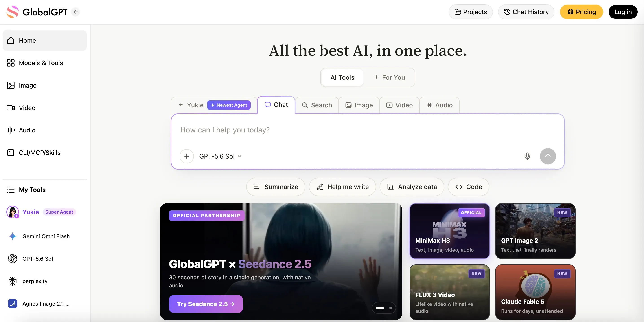Screen dimensions: 644x322
Task: Select the Yukie agent tab
Action: 191,105
